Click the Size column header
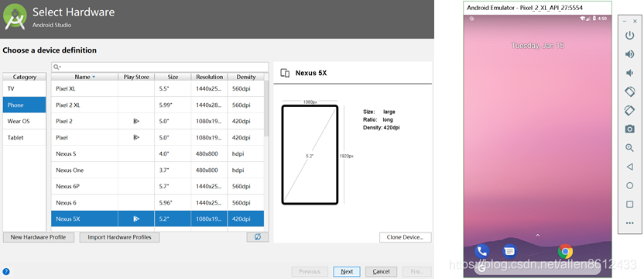This screenshot has width=644, height=279. point(173,77)
